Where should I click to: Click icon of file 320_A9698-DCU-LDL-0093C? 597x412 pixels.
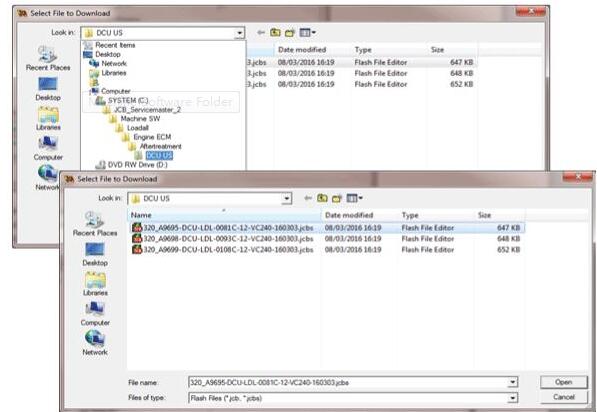[137, 238]
